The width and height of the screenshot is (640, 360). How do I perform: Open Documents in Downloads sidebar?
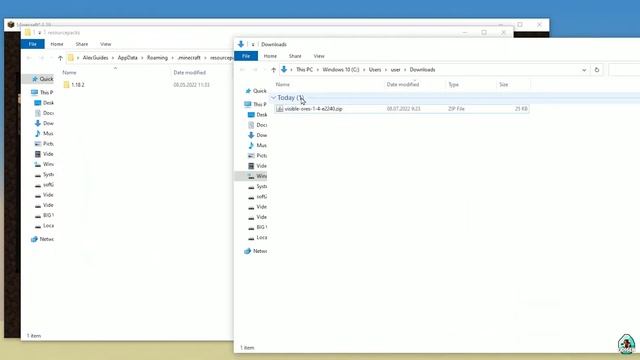pyautogui.click(x=258, y=125)
